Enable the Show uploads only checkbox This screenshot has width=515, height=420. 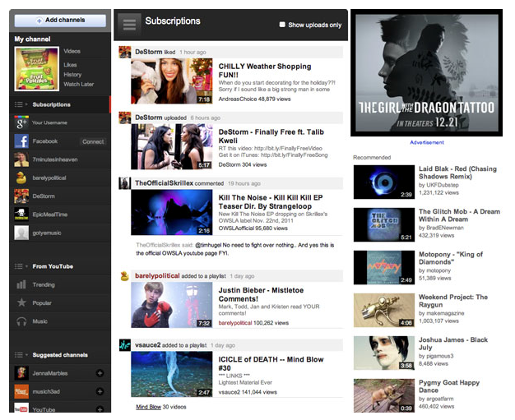(x=283, y=25)
